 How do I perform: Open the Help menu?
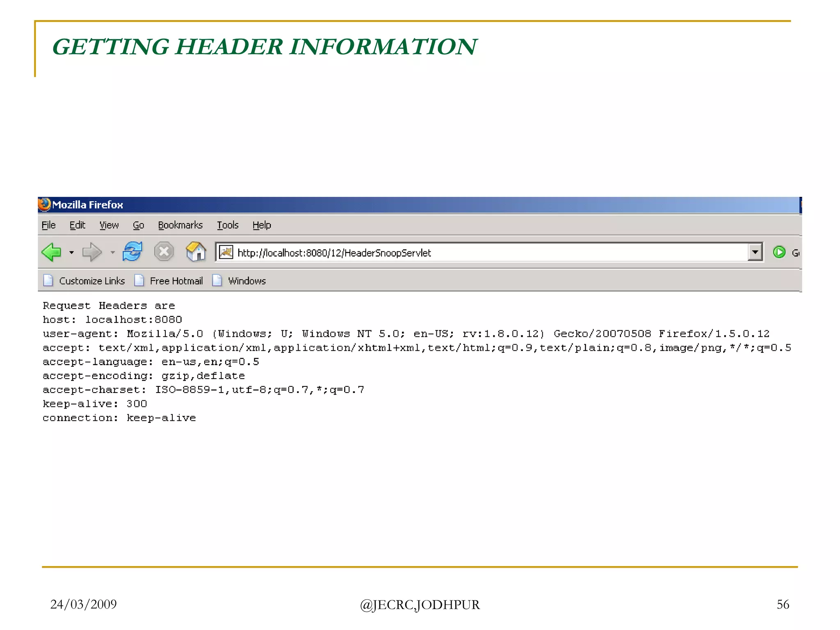[x=262, y=225]
